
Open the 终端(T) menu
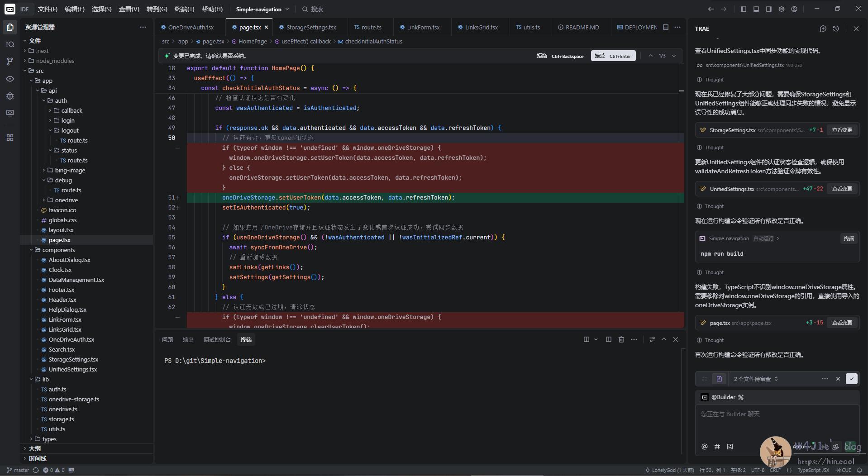tap(184, 9)
